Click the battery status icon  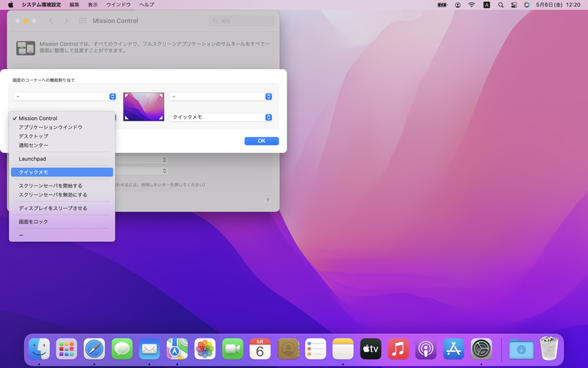pyautogui.click(x=442, y=5)
